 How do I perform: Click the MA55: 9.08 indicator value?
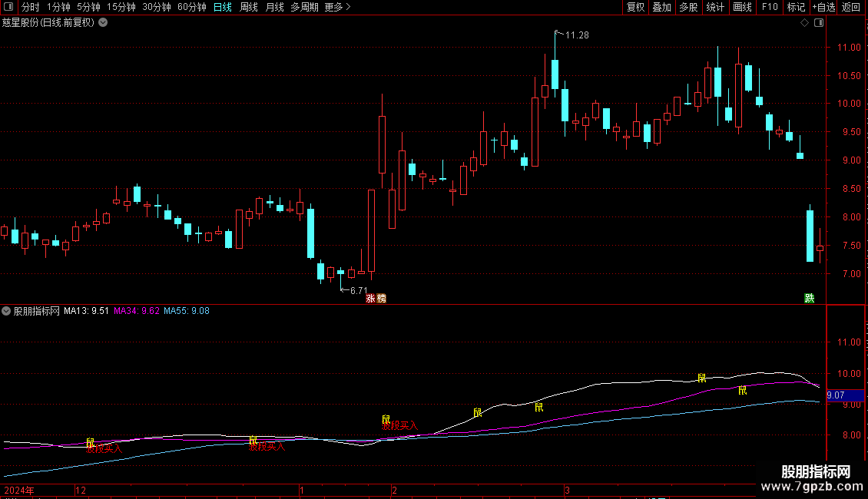pyautogui.click(x=187, y=311)
